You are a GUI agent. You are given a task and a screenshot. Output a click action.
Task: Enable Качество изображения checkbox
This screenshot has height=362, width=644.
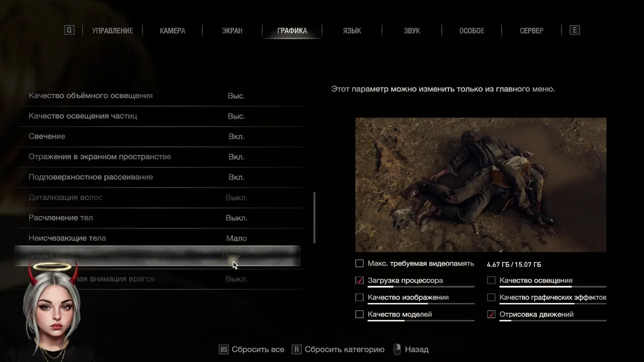pos(359,298)
